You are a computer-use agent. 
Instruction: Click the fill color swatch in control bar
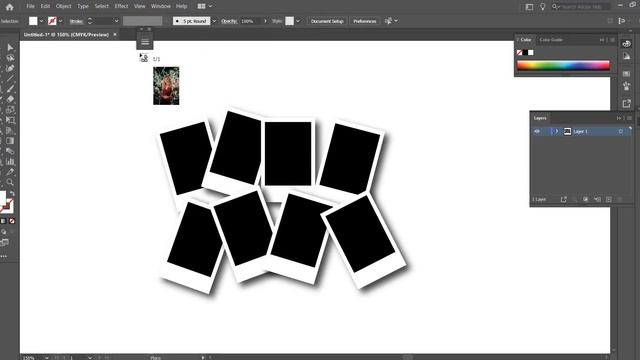click(x=33, y=21)
